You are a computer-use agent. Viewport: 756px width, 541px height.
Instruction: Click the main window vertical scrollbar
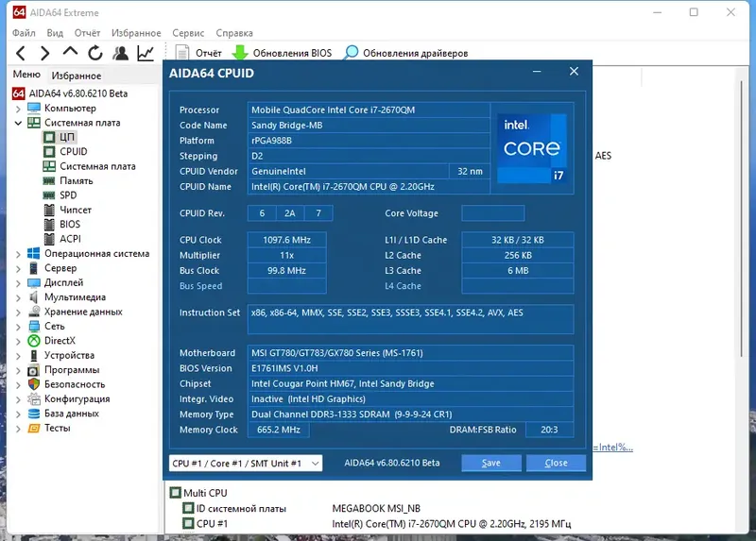(742, 219)
